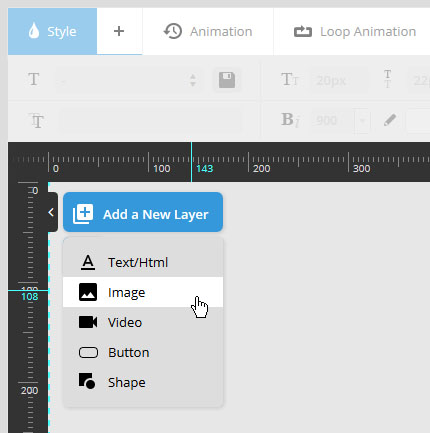Click the stacked layers plus icon
Image resolution: width=430 pixels, height=433 pixels.
(83, 214)
